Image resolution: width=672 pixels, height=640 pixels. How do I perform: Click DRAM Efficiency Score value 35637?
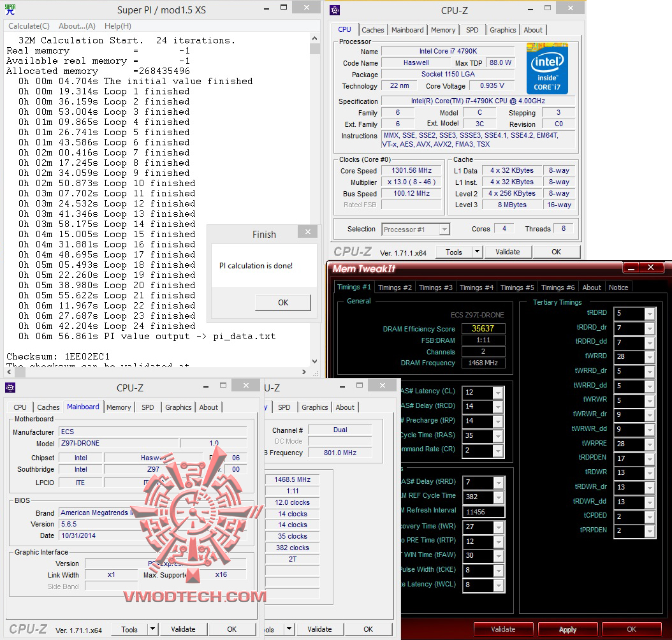click(x=483, y=328)
